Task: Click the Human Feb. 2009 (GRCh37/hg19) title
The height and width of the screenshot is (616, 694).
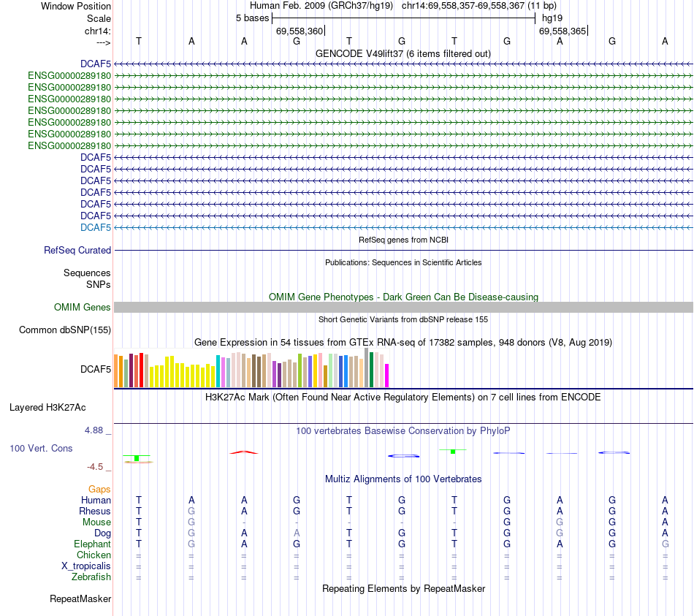Action: [x=321, y=6]
